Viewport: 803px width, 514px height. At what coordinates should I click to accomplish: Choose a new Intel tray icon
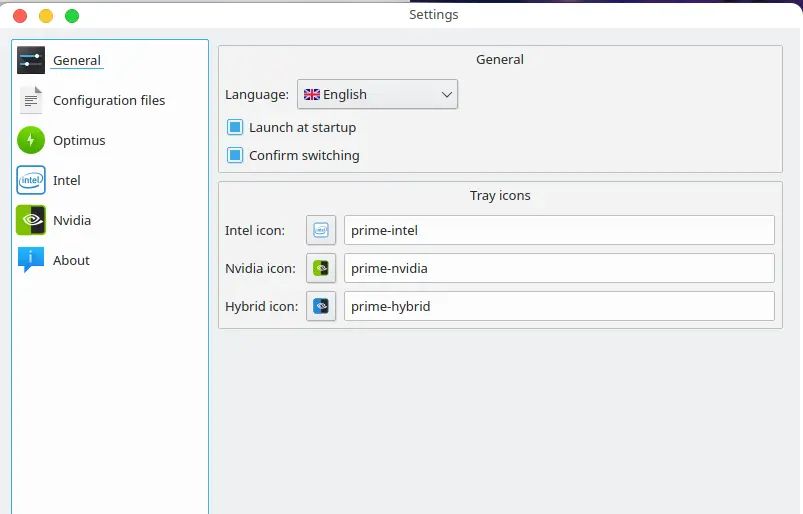click(321, 230)
